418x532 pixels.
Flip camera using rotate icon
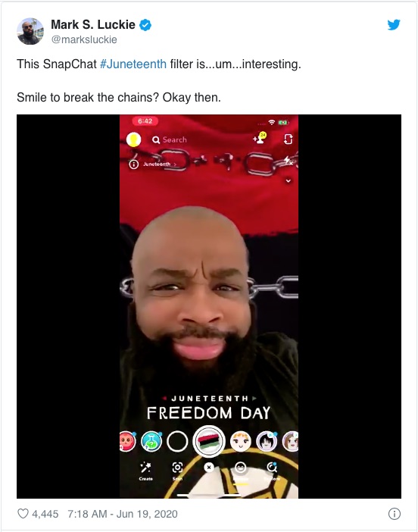[x=288, y=139]
